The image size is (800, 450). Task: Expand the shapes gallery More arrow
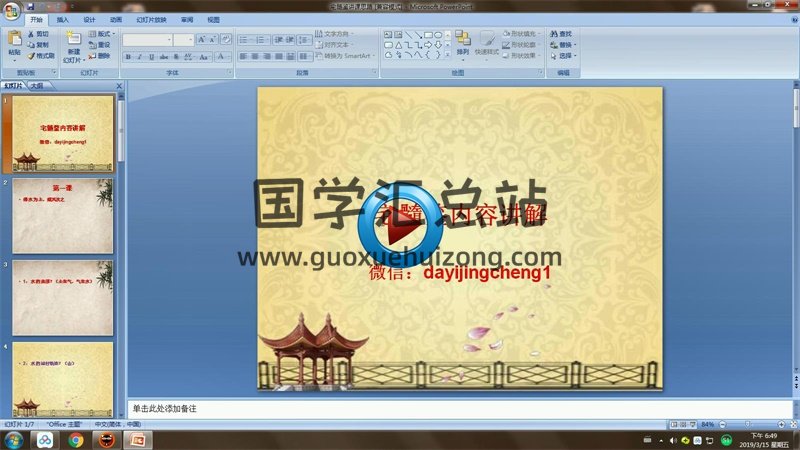[447, 55]
